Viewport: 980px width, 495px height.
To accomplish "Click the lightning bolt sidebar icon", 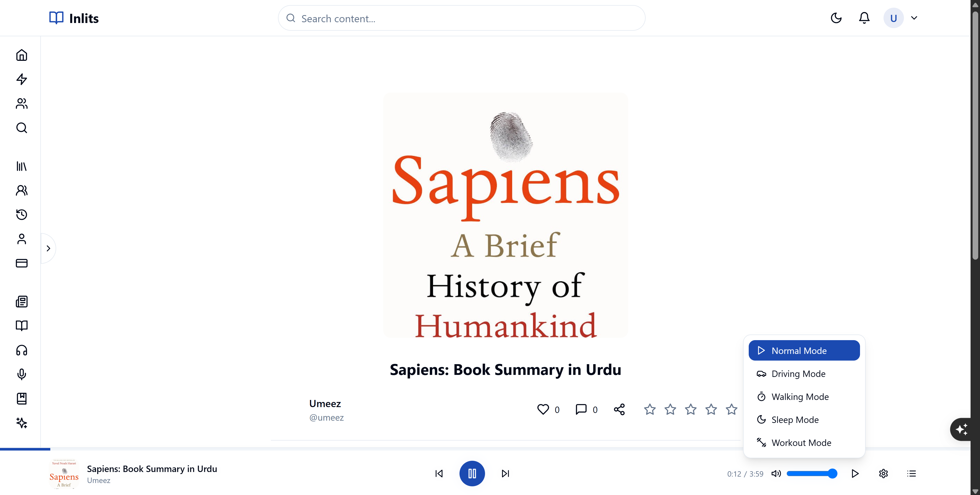I will [x=22, y=79].
